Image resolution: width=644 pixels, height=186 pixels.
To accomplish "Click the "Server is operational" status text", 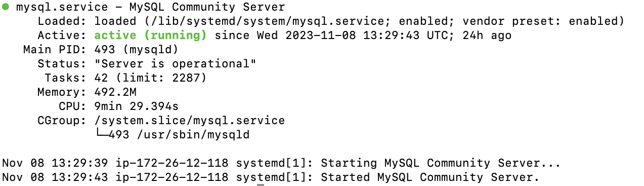I will coord(176,64).
